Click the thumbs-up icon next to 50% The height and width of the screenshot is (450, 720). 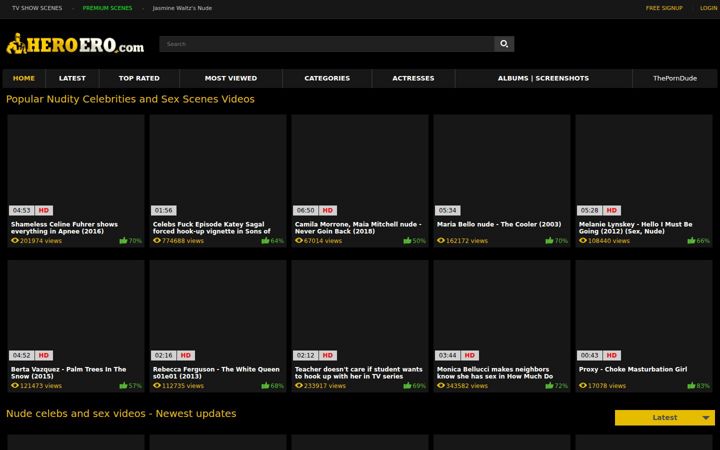(407, 241)
